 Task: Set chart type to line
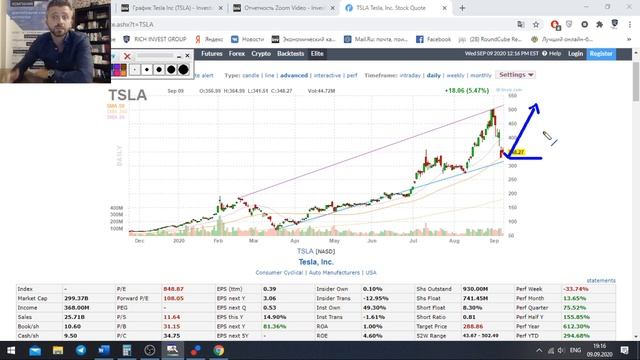269,76
